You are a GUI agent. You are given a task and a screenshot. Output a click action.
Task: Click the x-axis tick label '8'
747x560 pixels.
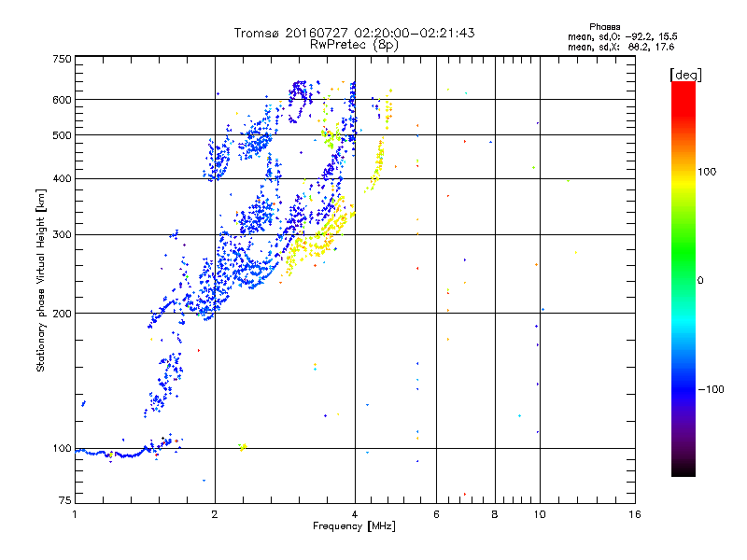(x=495, y=514)
